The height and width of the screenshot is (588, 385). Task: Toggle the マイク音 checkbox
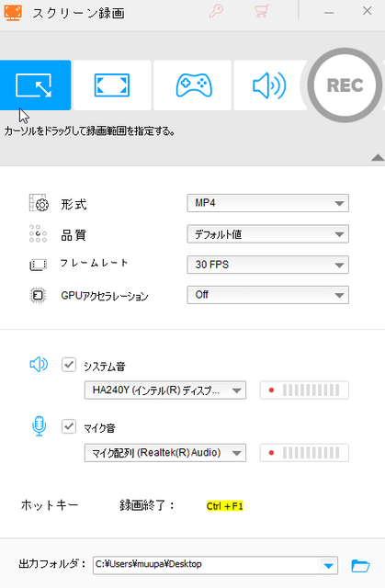[x=69, y=426]
